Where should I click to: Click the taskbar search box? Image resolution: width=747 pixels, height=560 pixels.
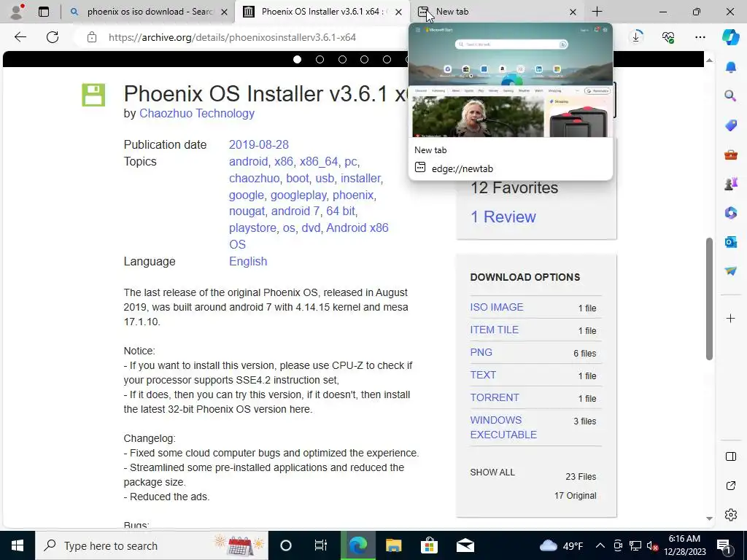pyautogui.click(x=152, y=545)
